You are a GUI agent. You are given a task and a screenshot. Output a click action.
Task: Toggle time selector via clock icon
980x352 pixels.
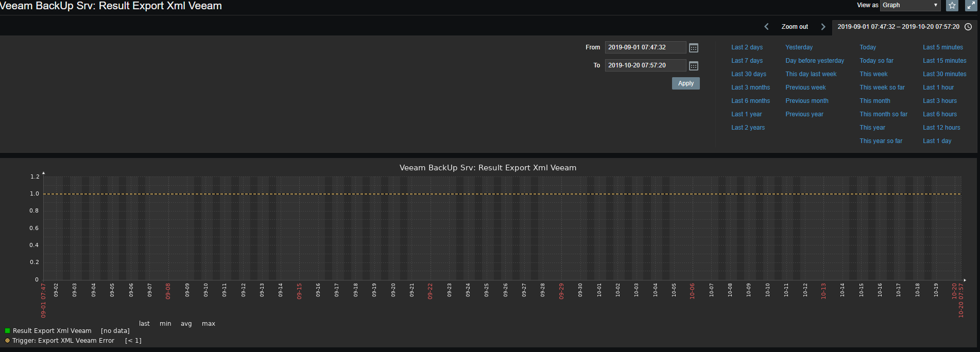coord(968,27)
